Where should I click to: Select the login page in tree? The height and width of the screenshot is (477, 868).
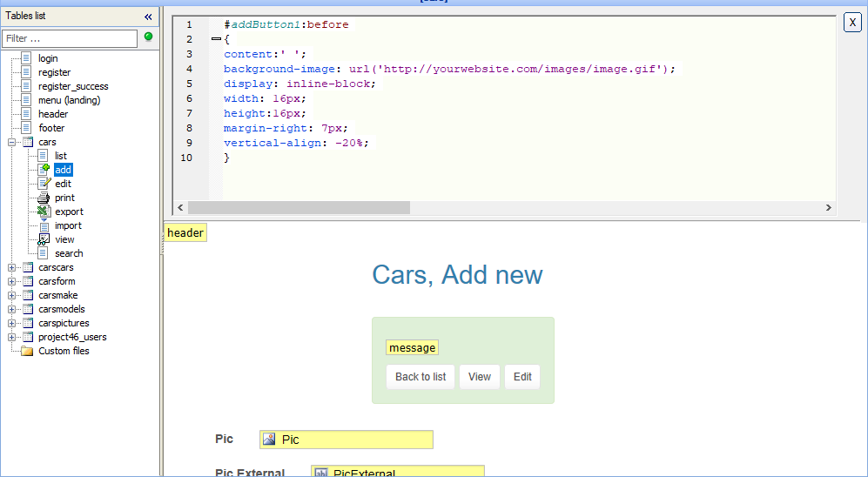(48, 58)
